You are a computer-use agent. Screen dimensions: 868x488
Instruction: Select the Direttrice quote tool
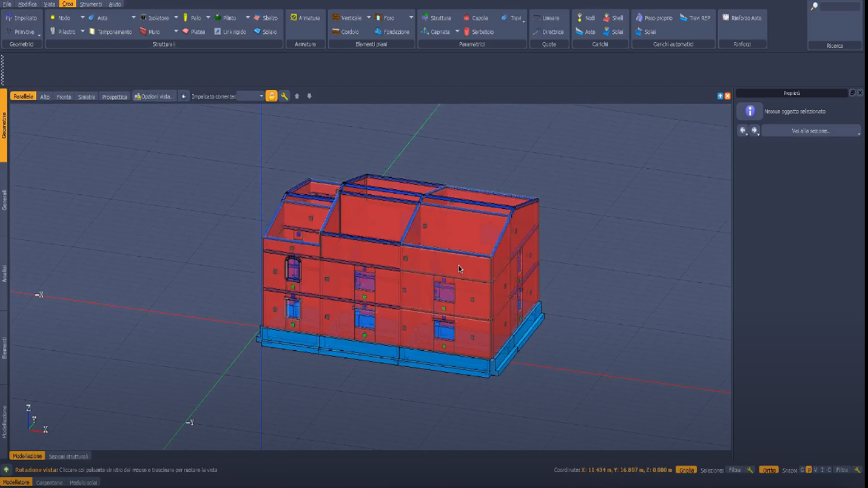point(548,32)
